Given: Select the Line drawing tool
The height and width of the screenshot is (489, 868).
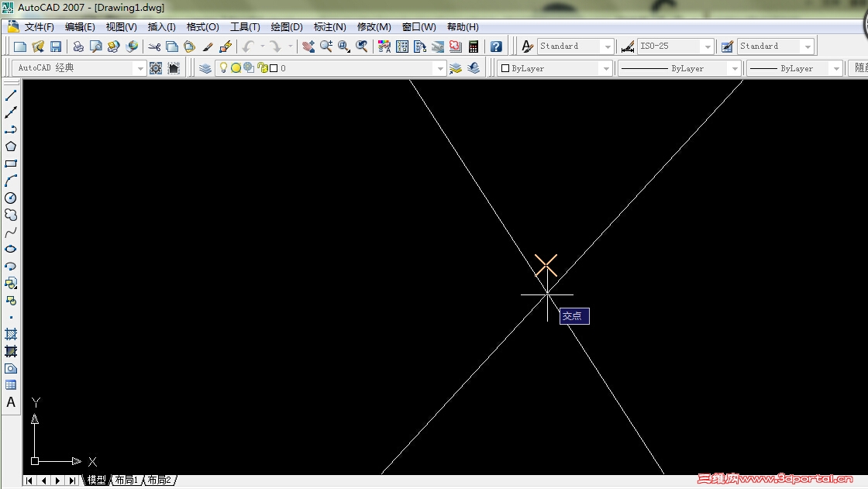Looking at the screenshot, I should [x=11, y=95].
